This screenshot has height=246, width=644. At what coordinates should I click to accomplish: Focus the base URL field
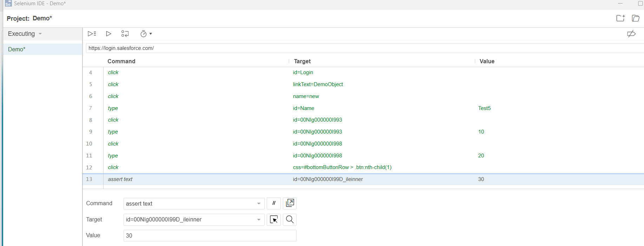click(x=365, y=48)
